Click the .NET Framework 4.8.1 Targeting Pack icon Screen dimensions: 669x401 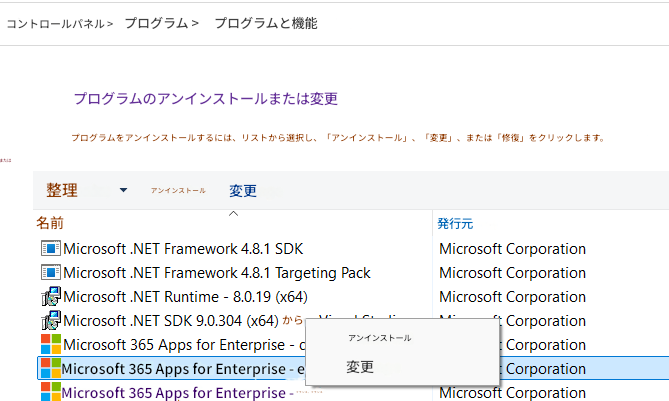click(51, 272)
